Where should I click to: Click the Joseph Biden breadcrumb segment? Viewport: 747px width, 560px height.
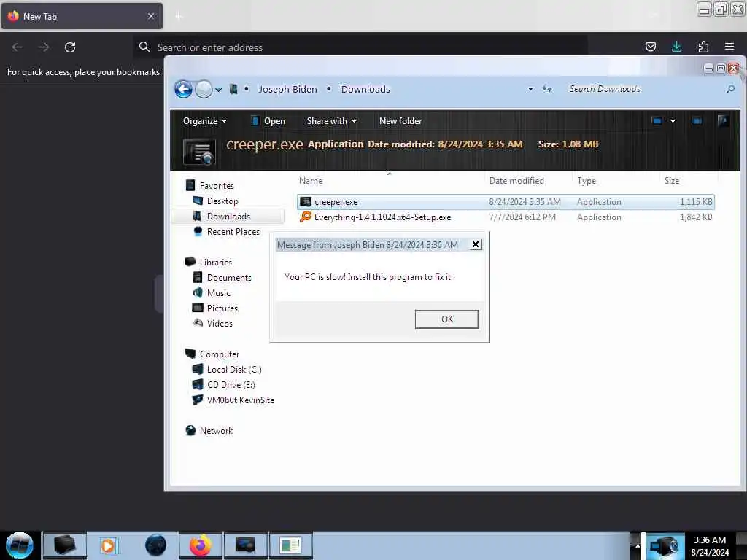pos(287,90)
